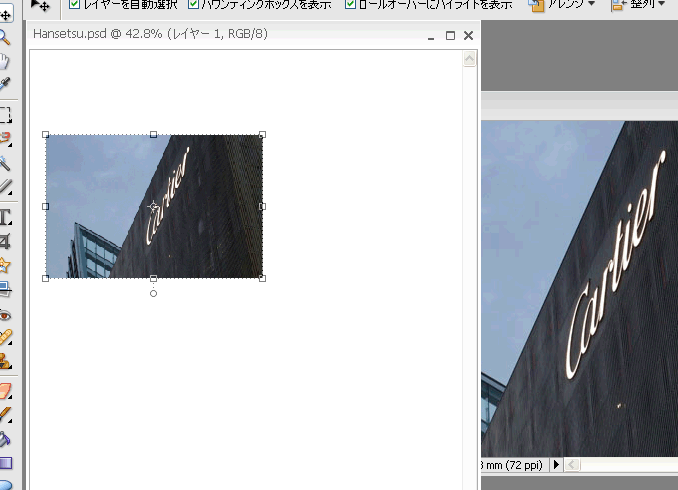Select the Rectangular Marquee tool
Image resolution: width=678 pixels, height=490 pixels.
tap(5, 114)
